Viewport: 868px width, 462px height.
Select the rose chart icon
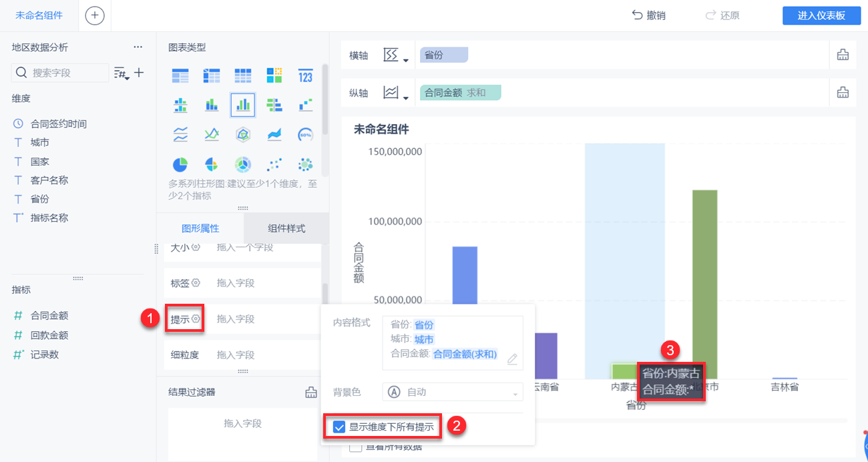tap(212, 164)
